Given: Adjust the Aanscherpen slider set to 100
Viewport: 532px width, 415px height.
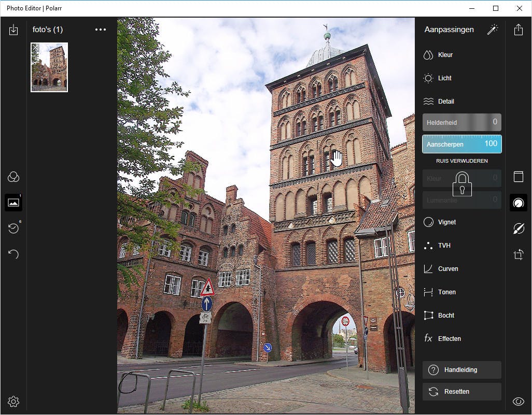Looking at the screenshot, I should 461,144.
